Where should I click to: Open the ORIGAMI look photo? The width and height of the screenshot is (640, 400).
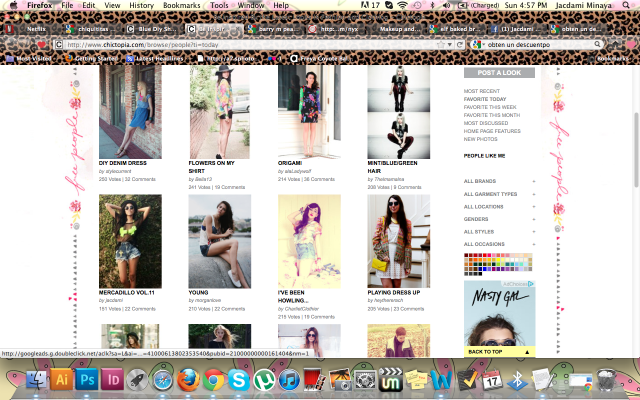(x=309, y=112)
